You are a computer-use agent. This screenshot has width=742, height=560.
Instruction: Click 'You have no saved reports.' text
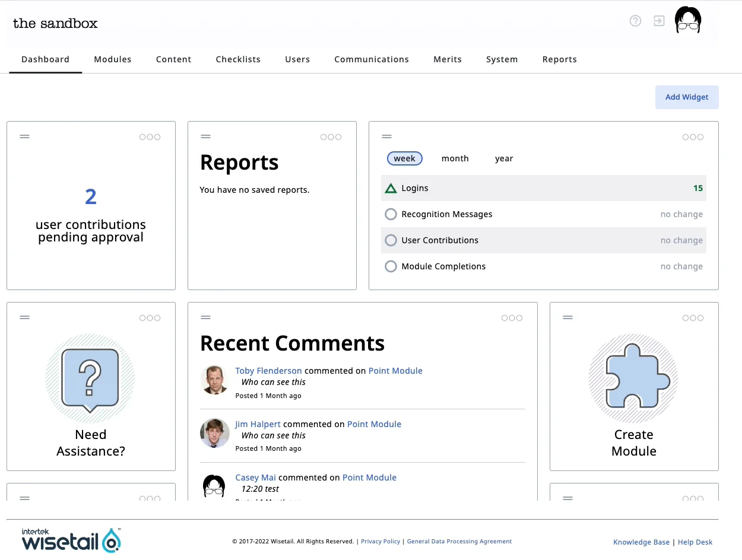[255, 190]
